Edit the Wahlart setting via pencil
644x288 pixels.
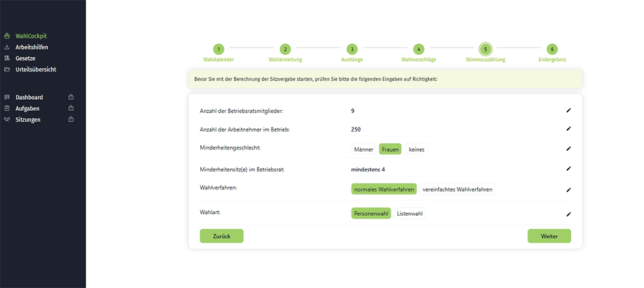pos(569,214)
